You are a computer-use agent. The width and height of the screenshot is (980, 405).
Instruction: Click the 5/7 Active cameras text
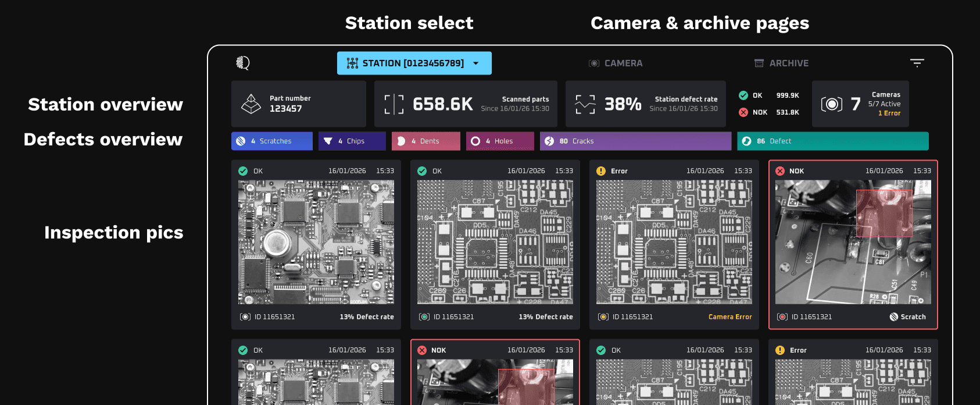884,104
